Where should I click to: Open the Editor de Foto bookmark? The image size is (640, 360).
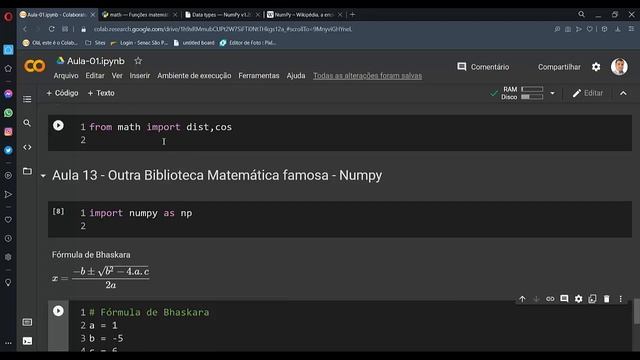(x=248, y=42)
